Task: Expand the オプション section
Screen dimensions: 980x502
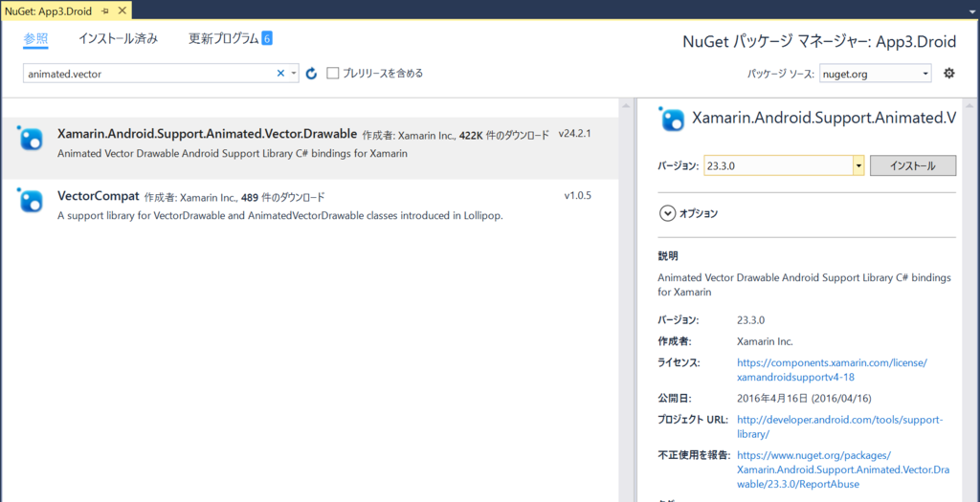Action: (667, 213)
